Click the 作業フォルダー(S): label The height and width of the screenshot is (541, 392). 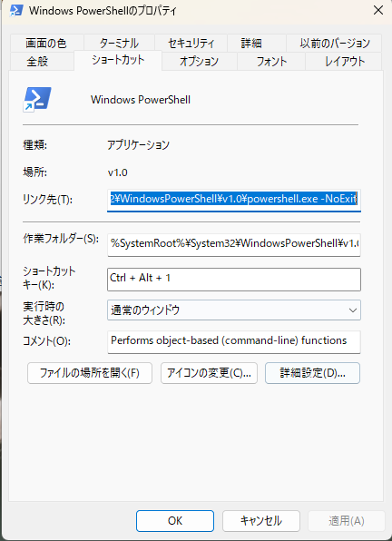(61, 239)
